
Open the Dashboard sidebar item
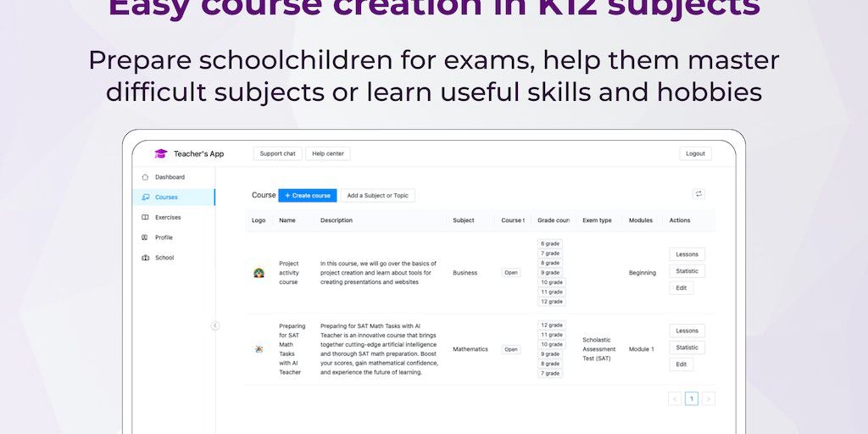coord(174,177)
